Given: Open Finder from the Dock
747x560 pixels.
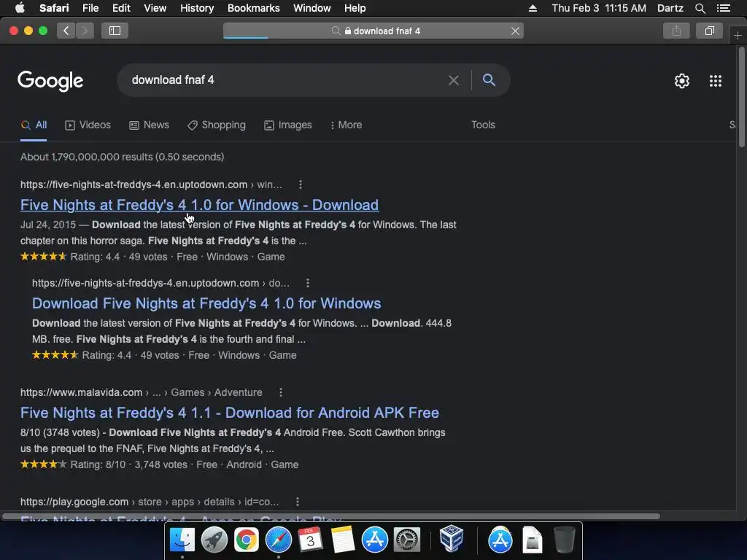Looking at the screenshot, I should point(182,540).
